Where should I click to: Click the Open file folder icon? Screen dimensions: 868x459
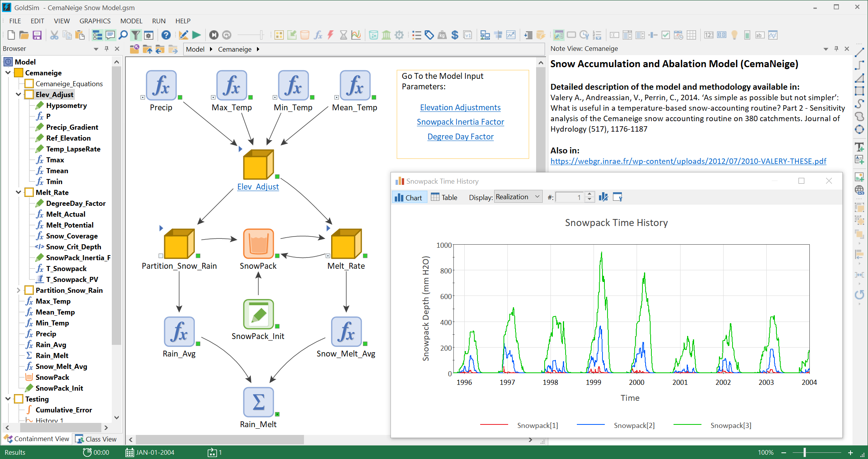point(24,35)
